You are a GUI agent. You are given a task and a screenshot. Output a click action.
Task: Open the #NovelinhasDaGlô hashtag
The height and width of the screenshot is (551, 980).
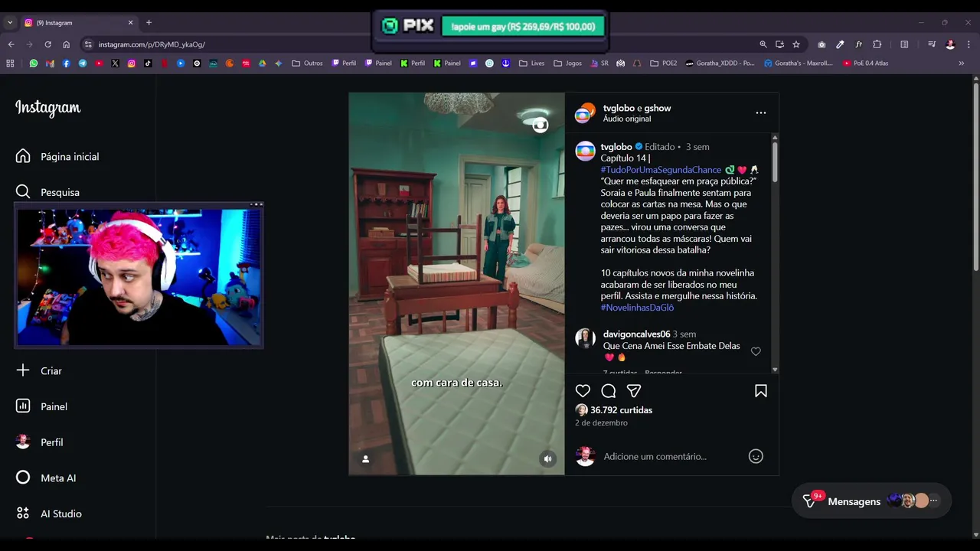(x=637, y=308)
